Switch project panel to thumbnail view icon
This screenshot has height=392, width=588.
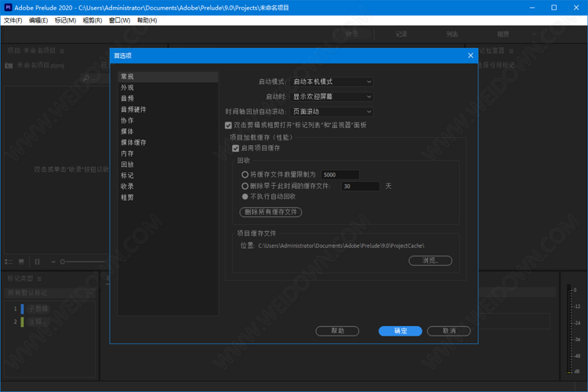click(x=21, y=262)
